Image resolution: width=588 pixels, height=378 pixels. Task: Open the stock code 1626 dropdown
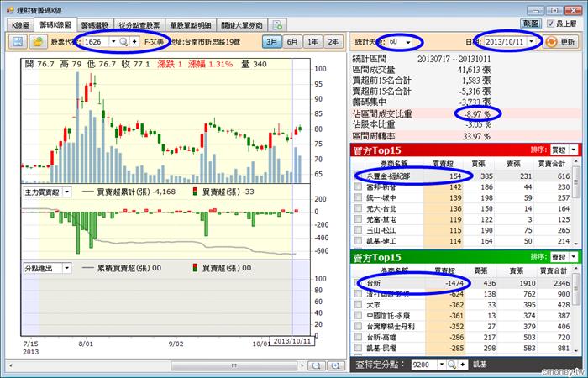tap(113, 42)
